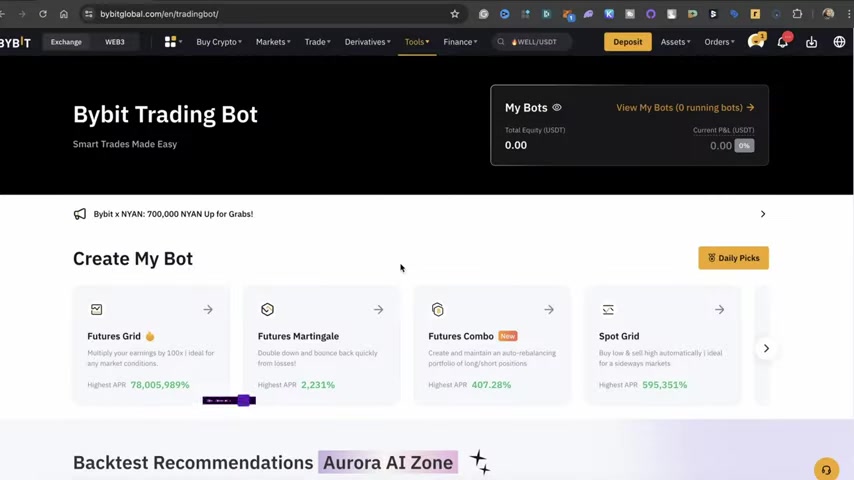Reload the browser page

[42, 14]
